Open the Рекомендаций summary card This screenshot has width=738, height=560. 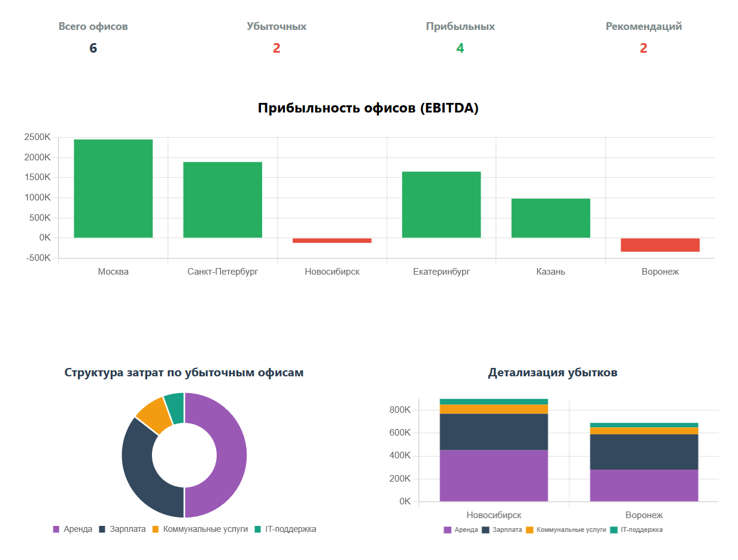[643, 38]
